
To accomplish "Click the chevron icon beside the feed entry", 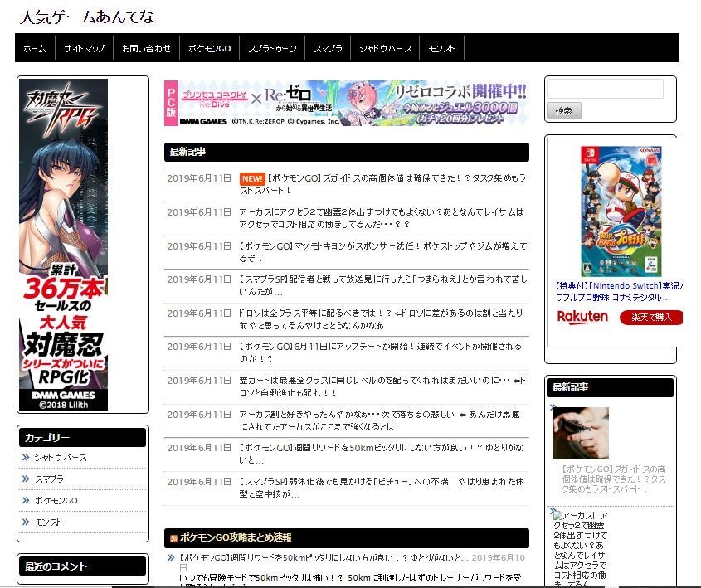I will point(171,557).
